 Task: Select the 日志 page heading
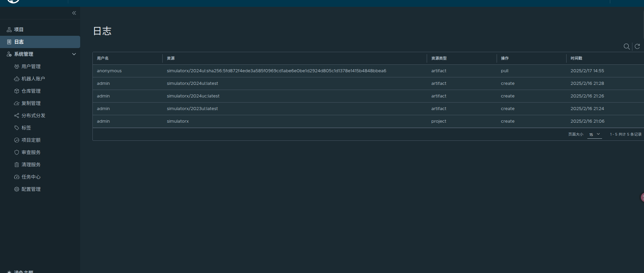click(102, 31)
